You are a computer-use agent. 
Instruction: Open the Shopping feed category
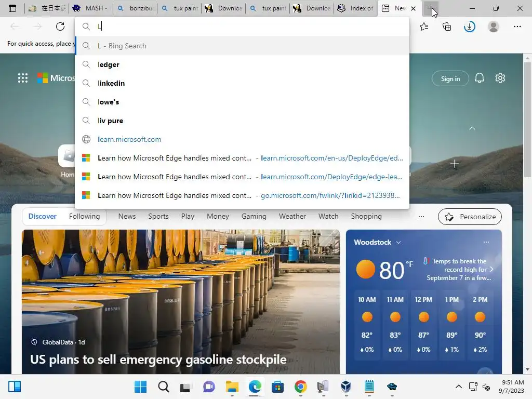point(366,217)
